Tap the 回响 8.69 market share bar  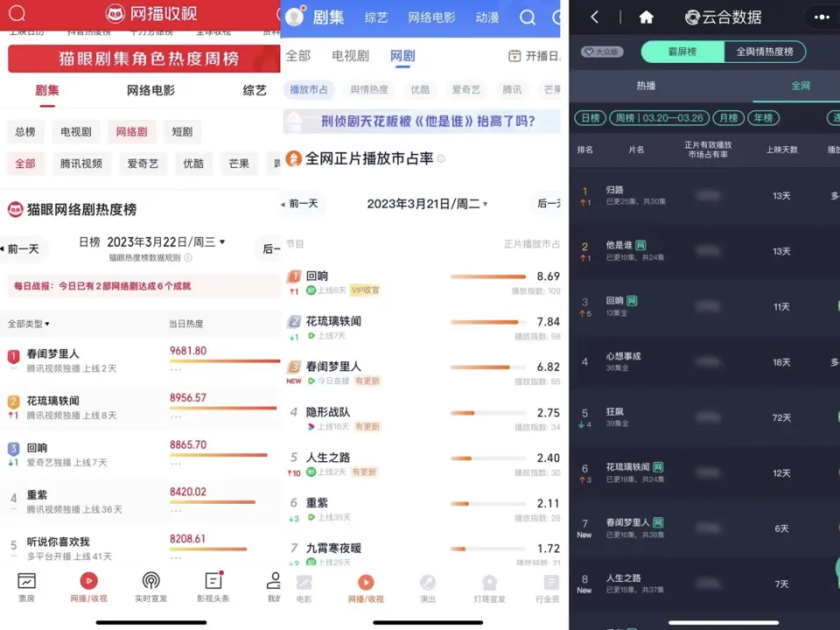point(488,276)
